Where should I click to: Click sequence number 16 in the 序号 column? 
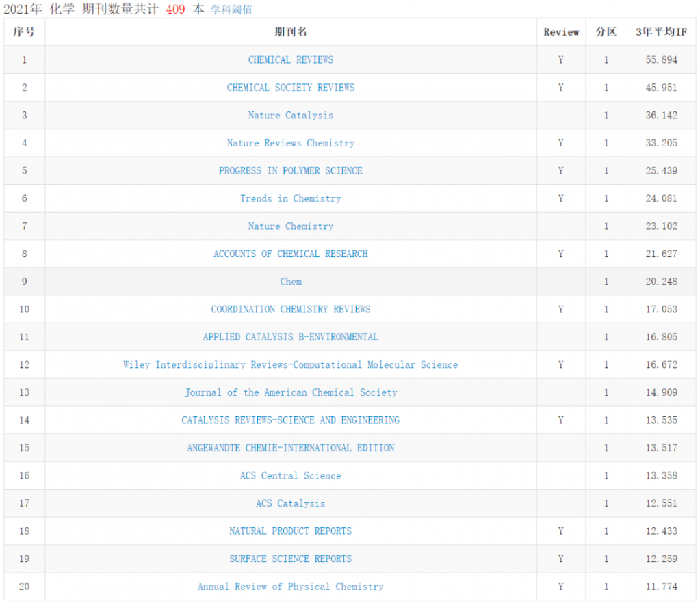[24, 476]
